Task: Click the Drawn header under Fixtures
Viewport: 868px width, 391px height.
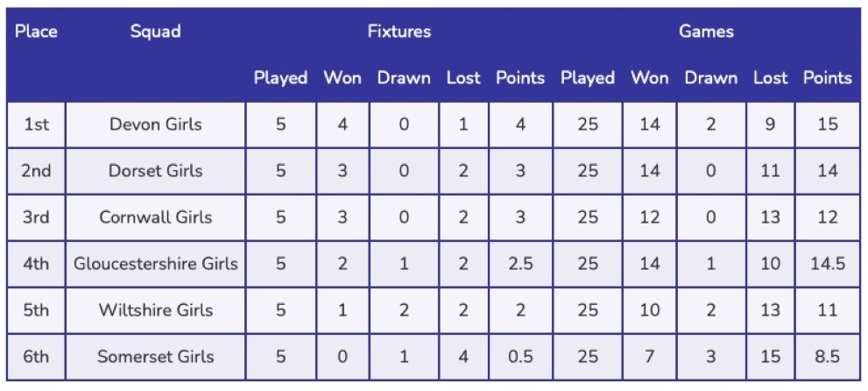Action: [404, 78]
